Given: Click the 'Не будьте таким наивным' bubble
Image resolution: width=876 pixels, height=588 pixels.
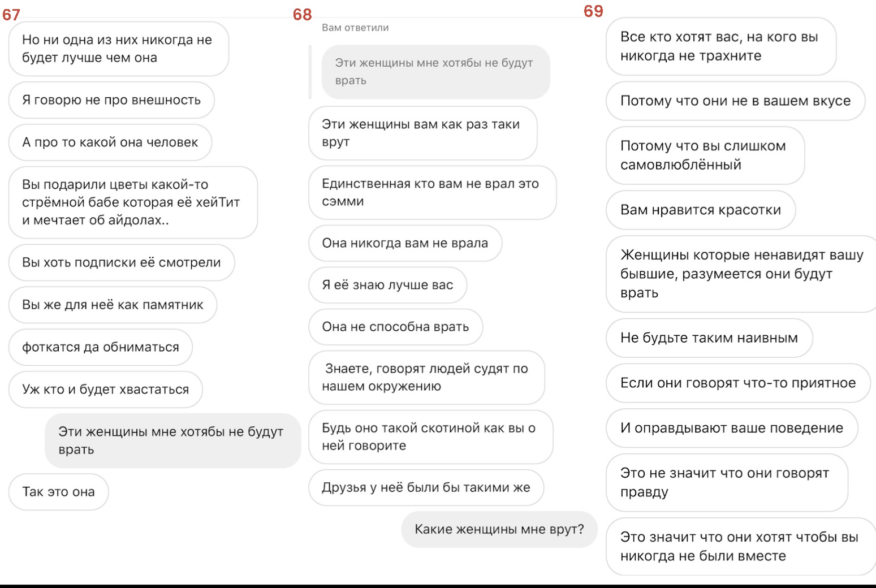Looking at the screenshot, I should tap(709, 338).
